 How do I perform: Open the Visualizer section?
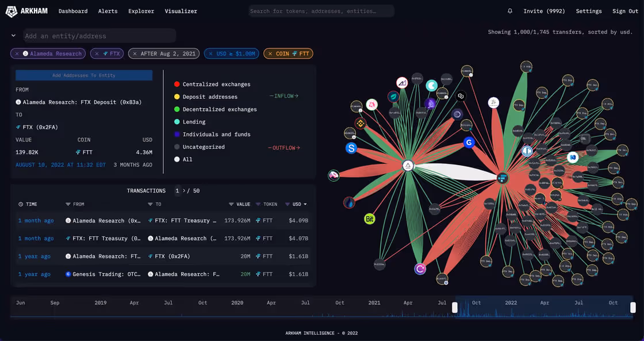181,11
